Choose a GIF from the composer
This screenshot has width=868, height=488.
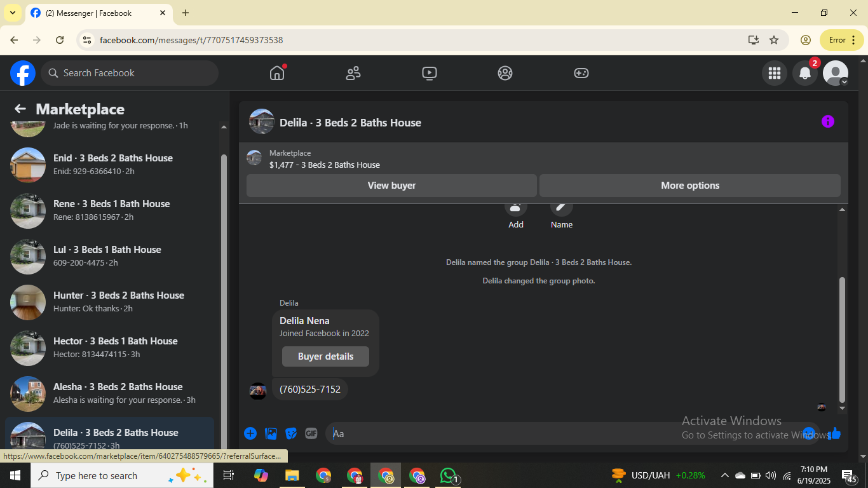pyautogui.click(x=311, y=433)
